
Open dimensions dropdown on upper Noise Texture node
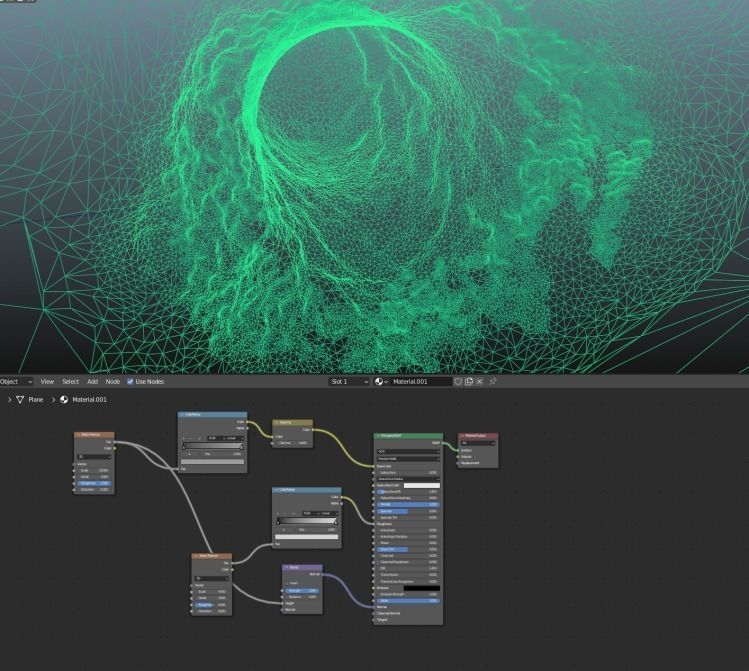point(94,457)
